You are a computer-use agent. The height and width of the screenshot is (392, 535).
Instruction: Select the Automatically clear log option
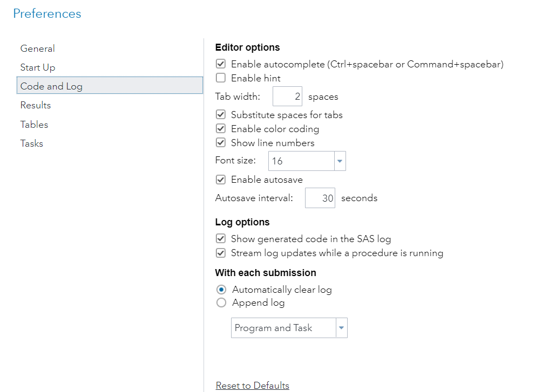tap(221, 290)
